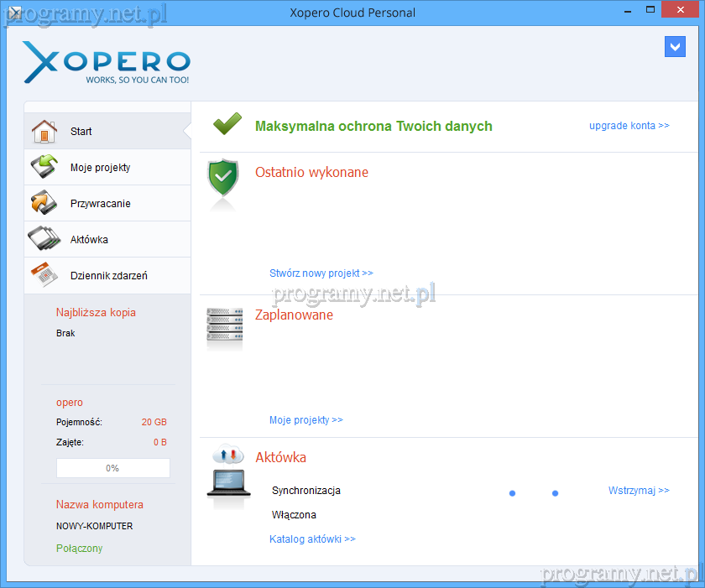
Task: Click the Przywracanie restore icon
Action: [x=44, y=203]
